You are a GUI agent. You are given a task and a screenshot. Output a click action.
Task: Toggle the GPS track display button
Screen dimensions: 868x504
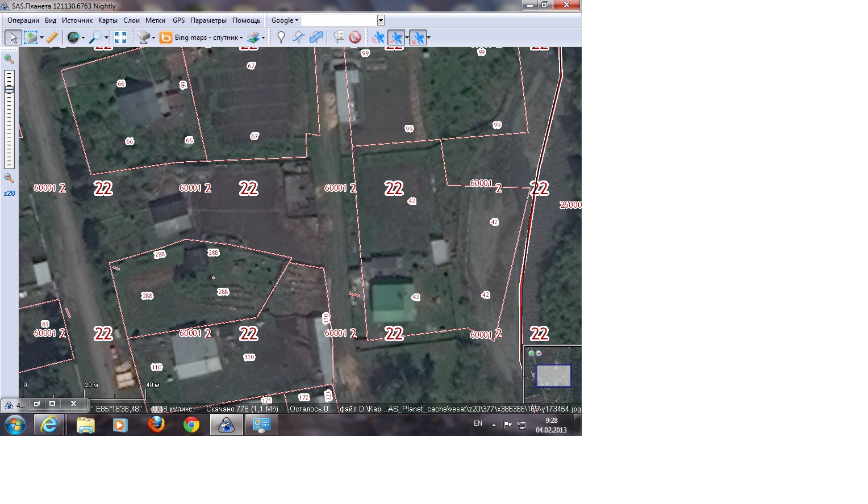click(396, 37)
